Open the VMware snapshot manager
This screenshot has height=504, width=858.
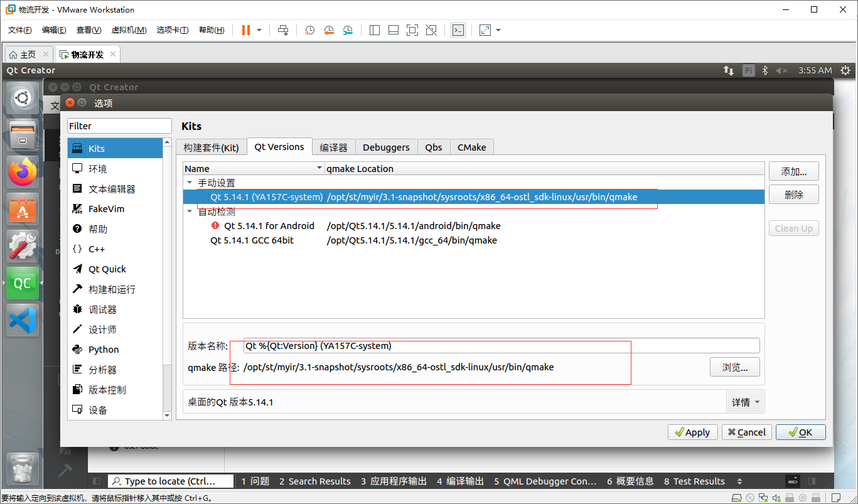[348, 30]
